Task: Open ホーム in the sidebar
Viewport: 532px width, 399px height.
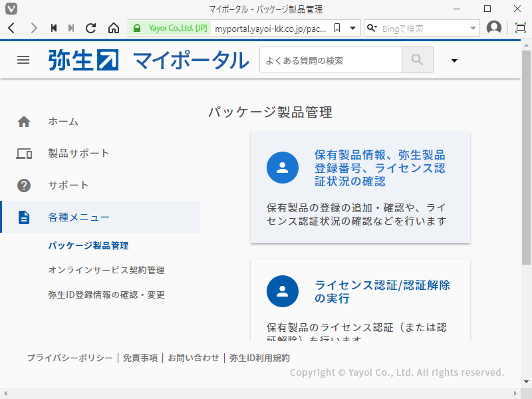Action: pyautogui.click(x=63, y=121)
